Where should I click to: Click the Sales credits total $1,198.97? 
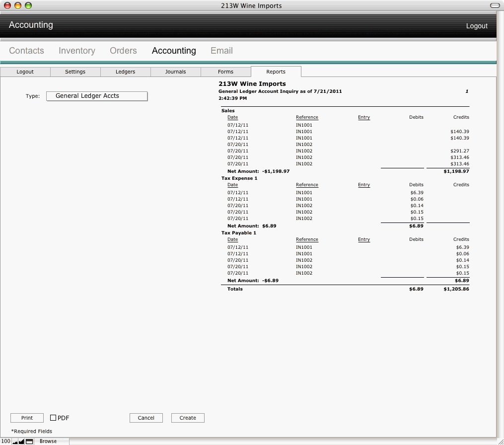(456, 171)
